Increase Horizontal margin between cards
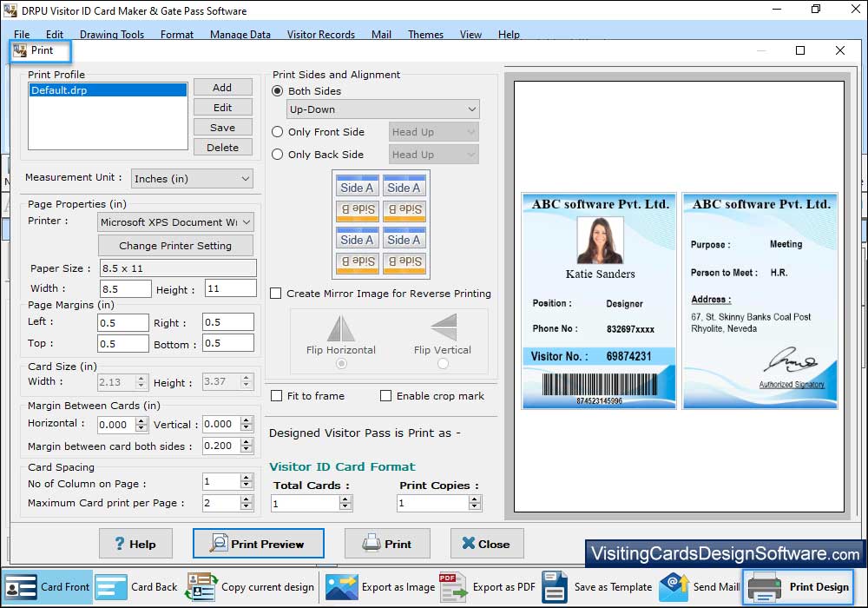 pyautogui.click(x=141, y=421)
